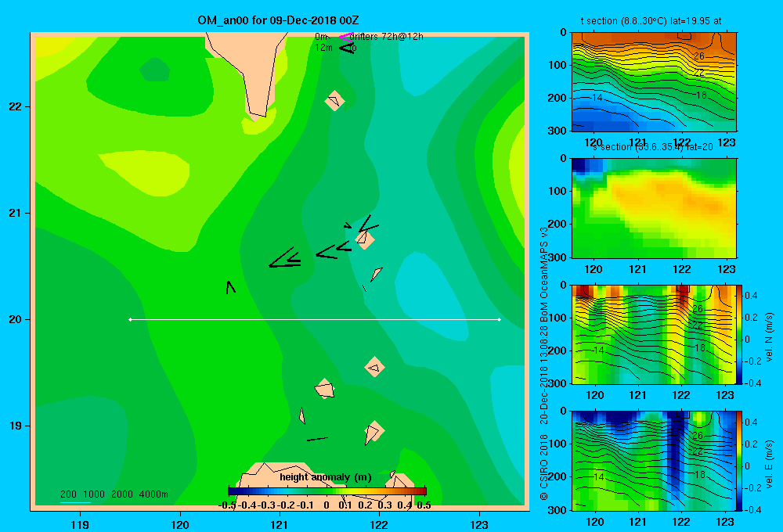The height and width of the screenshot is (532, 783).
Task: Click the 'drifters 72h@12h' legend text
Action: [x=387, y=37]
